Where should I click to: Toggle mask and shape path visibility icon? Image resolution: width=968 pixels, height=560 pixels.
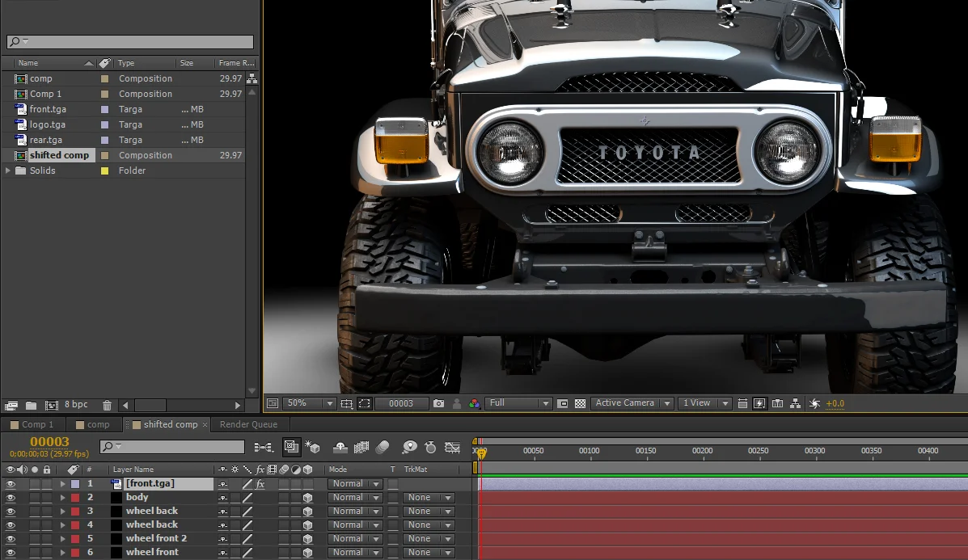[365, 403]
